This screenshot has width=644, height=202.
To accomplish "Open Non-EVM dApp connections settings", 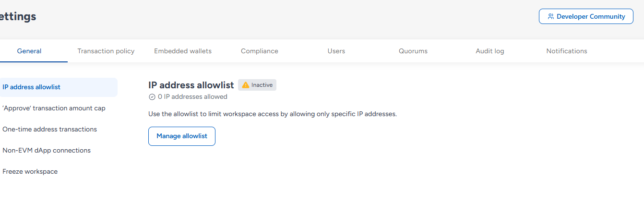I will (47, 151).
